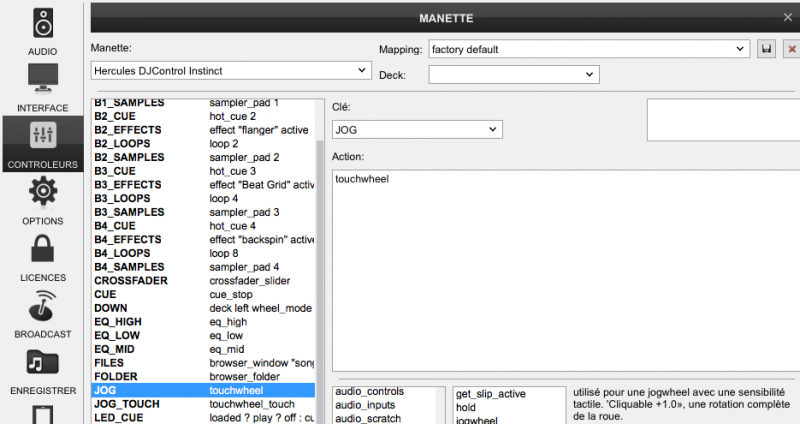Open the Mapping factory default dropdown

point(588,48)
